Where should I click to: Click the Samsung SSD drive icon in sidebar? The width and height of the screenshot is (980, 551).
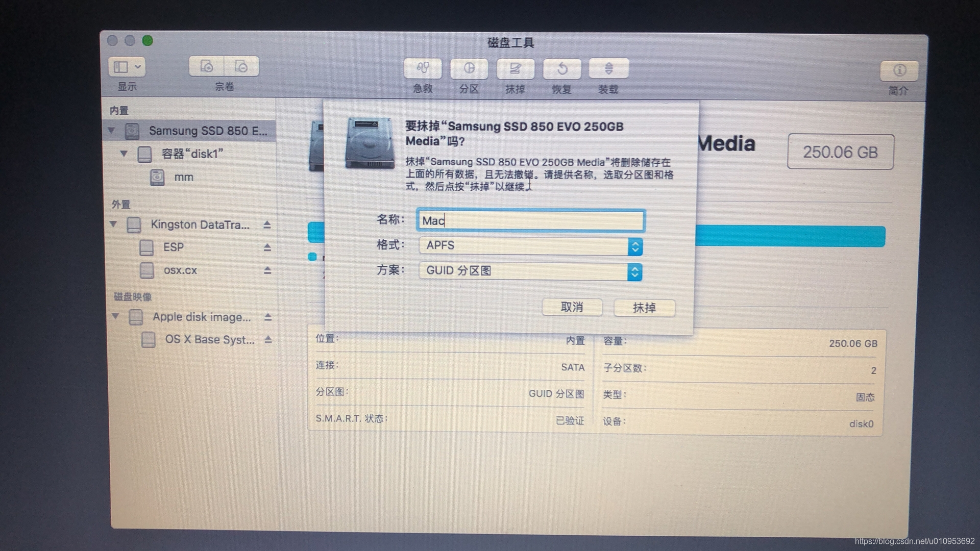(132, 131)
